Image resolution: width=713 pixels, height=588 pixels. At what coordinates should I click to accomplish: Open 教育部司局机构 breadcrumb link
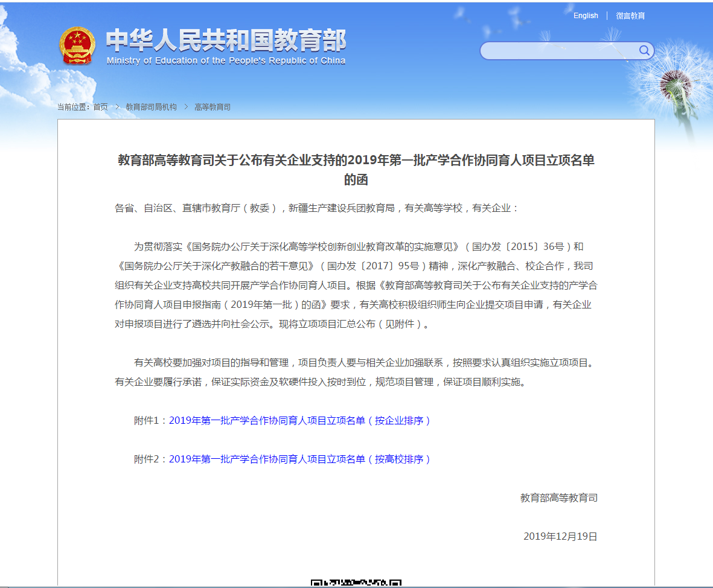point(151,107)
